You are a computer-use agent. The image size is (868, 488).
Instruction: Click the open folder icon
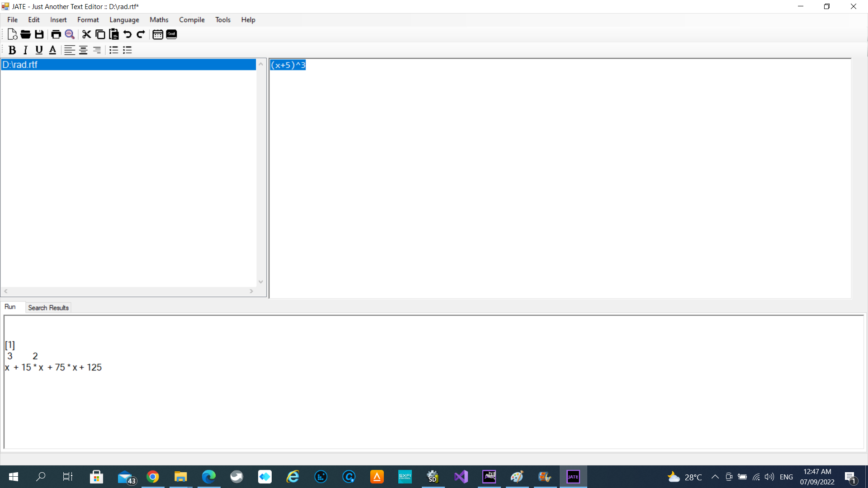point(26,34)
